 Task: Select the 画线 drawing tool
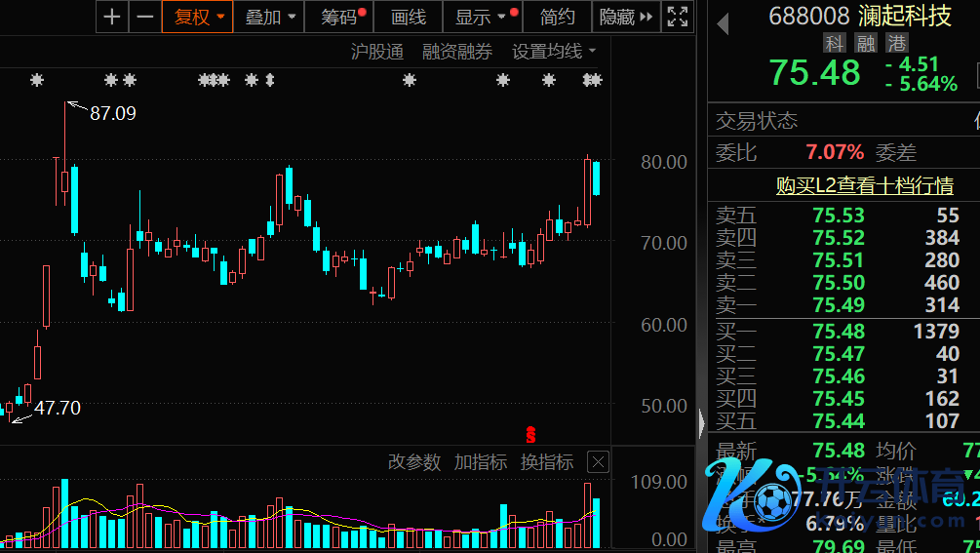409,17
